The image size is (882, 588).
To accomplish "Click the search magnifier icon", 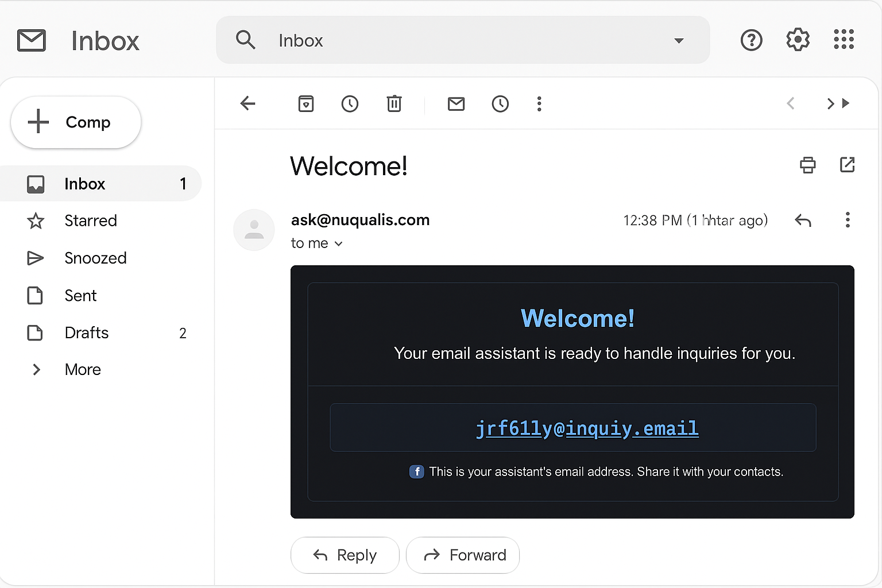I will [x=246, y=40].
